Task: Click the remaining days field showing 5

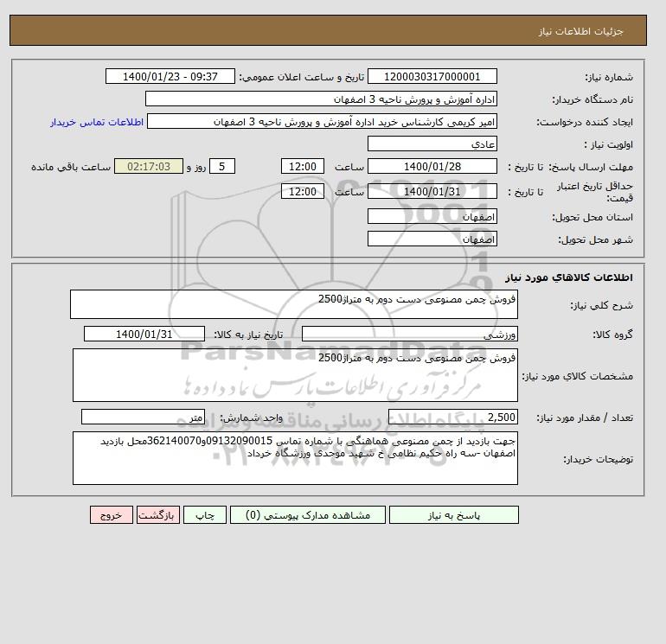Action: coord(222,167)
